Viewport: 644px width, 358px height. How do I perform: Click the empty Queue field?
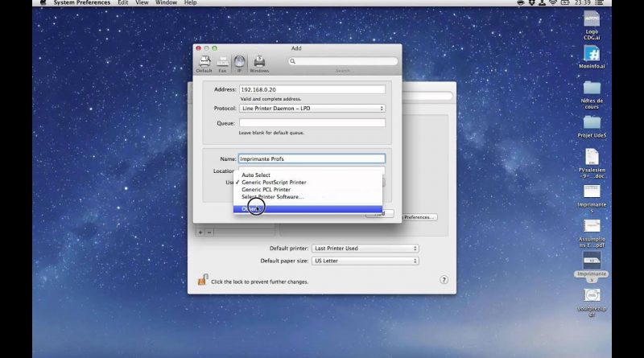click(x=312, y=123)
